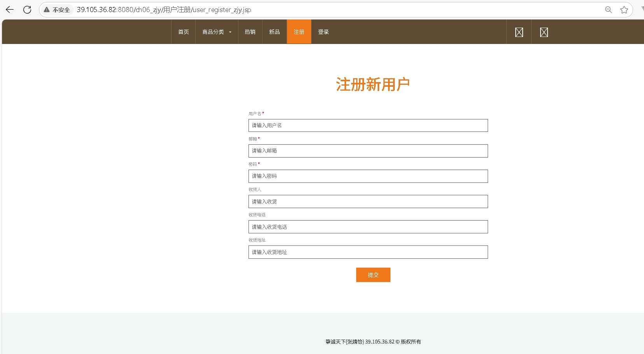Go to the 首页 nav item
The height and width of the screenshot is (354, 644).
(184, 32)
